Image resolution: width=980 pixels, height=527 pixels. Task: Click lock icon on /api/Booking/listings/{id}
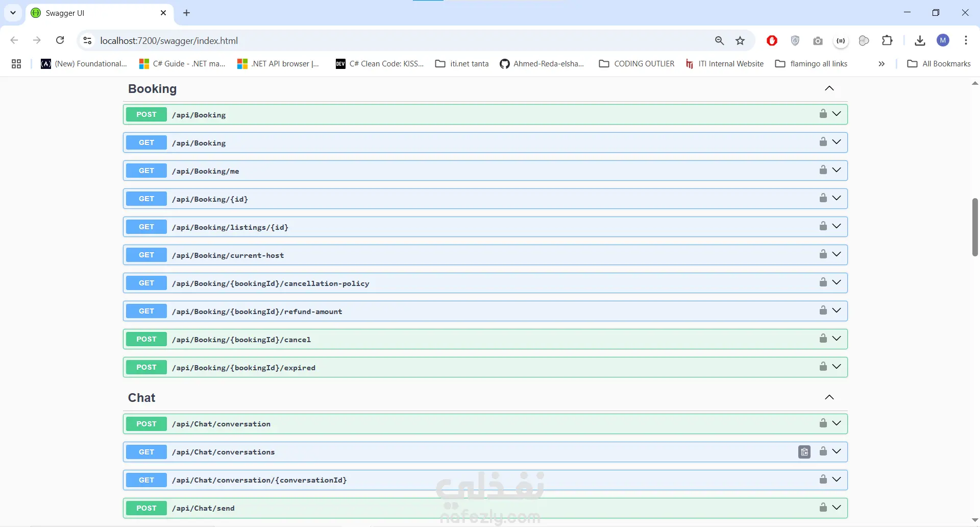(x=823, y=226)
